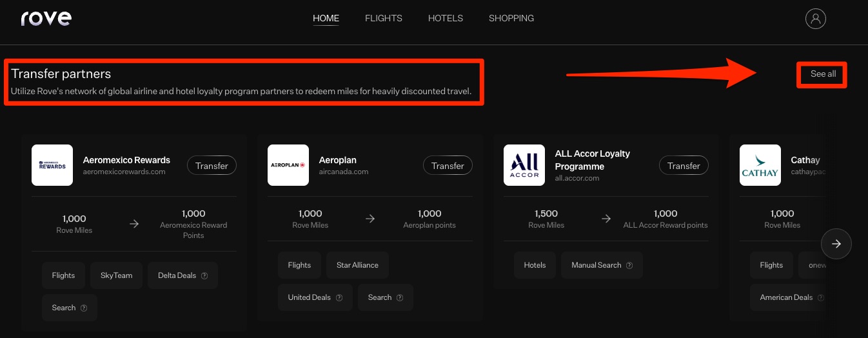Viewport: 868px width, 338px height.
Task: Click the Aeroplan logo thumbnail
Action: (288, 165)
